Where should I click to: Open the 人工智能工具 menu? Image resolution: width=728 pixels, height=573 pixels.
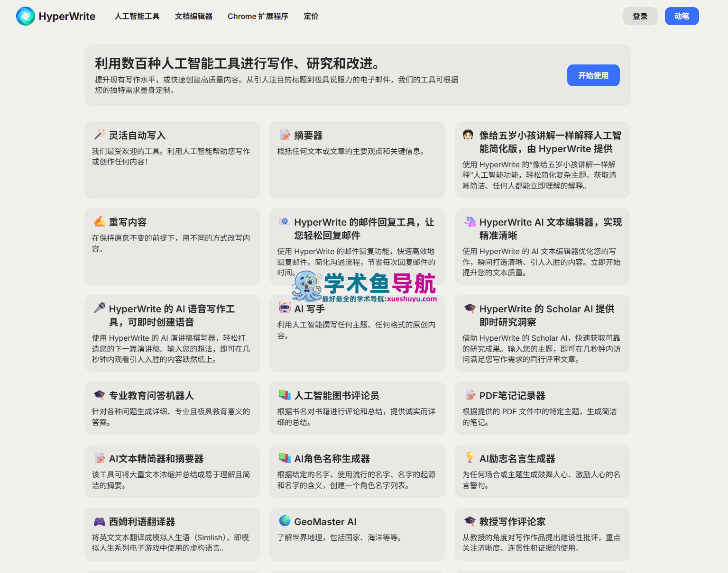tap(138, 16)
